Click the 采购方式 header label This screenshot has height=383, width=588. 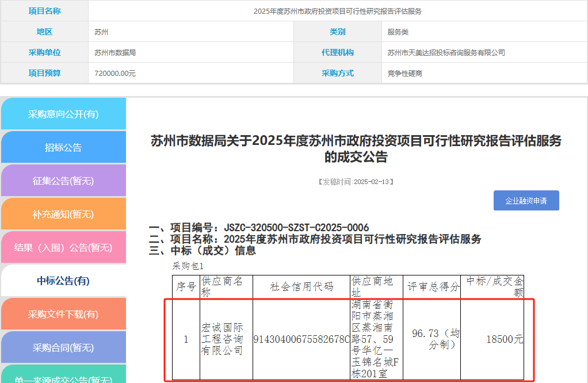tap(338, 72)
